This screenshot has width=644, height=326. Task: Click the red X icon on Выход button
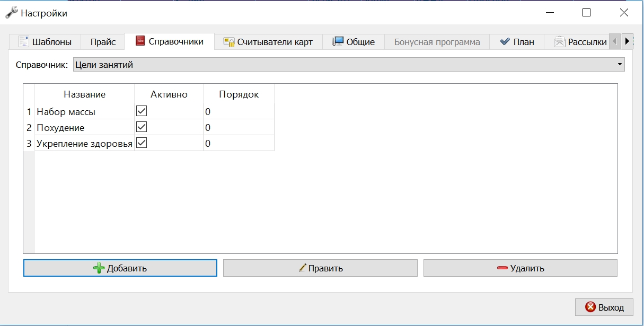pyautogui.click(x=590, y=307)
